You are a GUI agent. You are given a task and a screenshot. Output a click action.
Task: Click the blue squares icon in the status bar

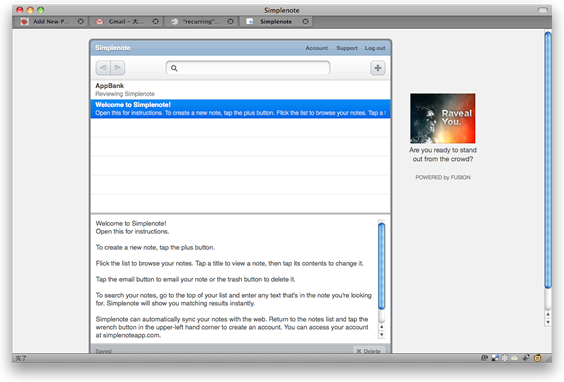click(x=495, y=358)
